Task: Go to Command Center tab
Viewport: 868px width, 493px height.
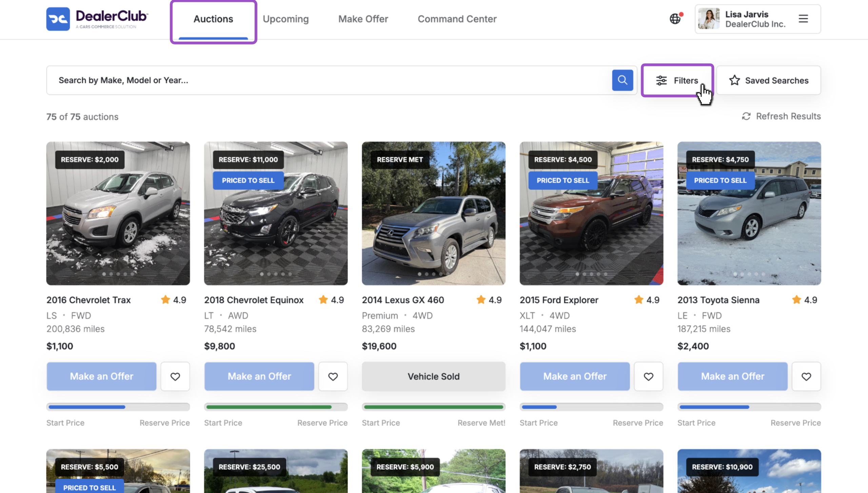Action: coord(457,19)
